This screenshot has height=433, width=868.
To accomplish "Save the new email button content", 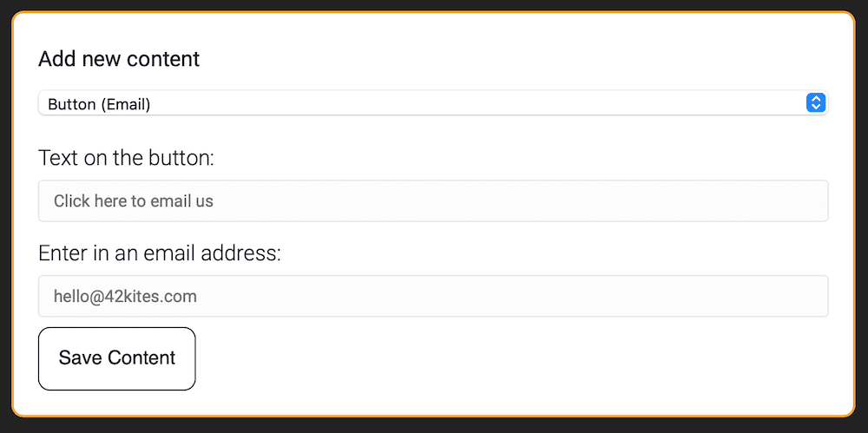I will [x=117, y=358].
